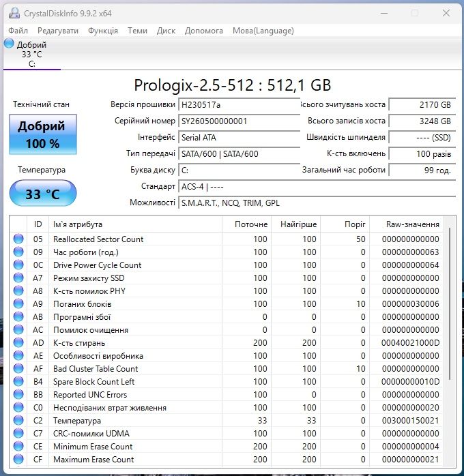Click the Буква диску field
Viewport: 464px width, 476px height.
coord(240,170)
